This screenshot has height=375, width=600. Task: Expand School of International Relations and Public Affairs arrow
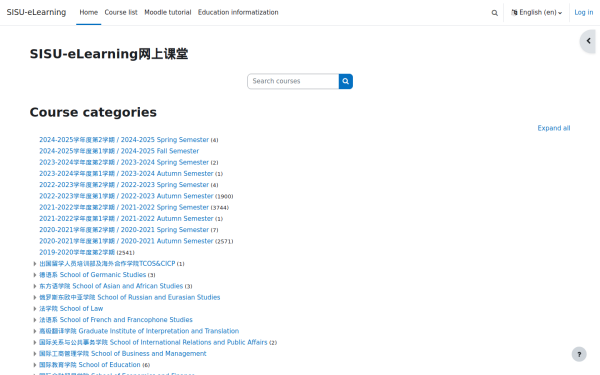tap(34, 342)
